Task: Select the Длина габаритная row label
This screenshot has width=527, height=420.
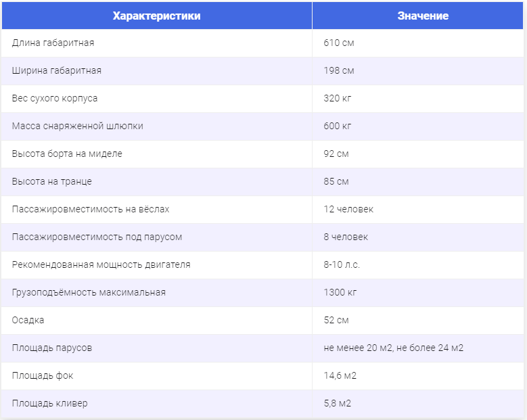Action: [x=53, y=43]
